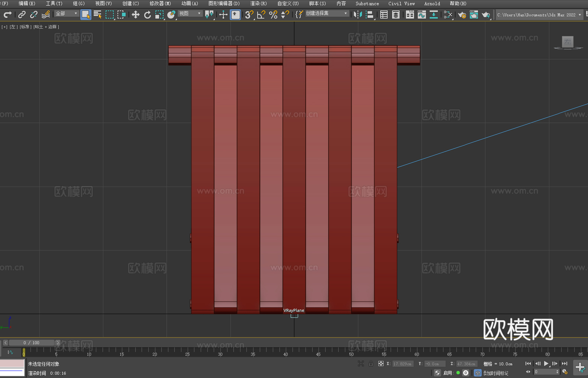The width and height of the screenshot is (588, 378).
Task: Toggle the Selection Lock padlock
Action: [371, 364]
